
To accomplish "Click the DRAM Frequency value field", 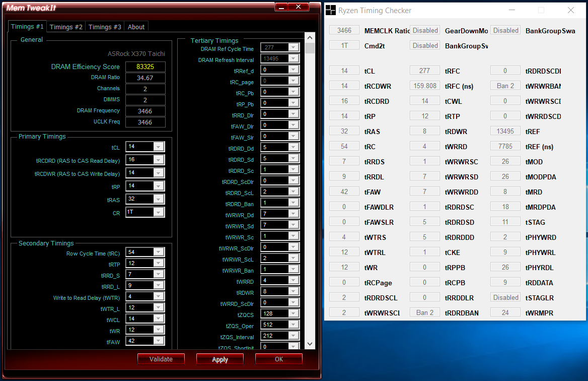I will click(145, 111).
